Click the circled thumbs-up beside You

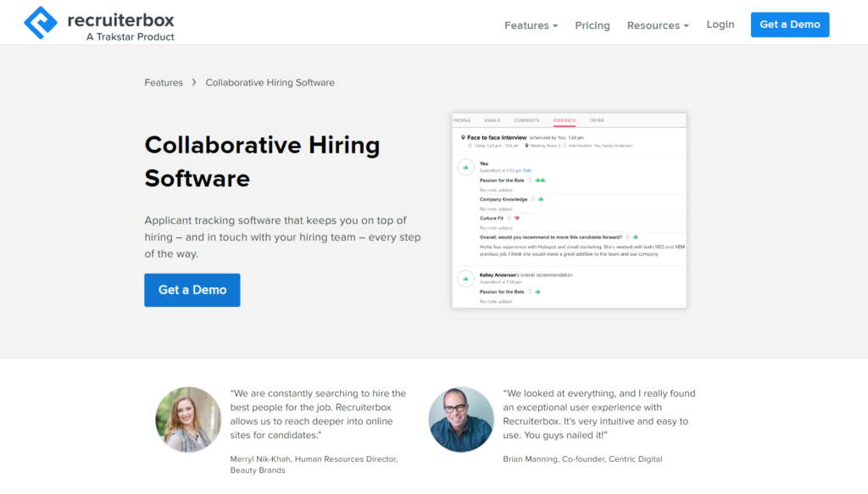click(x=465, y=167)
